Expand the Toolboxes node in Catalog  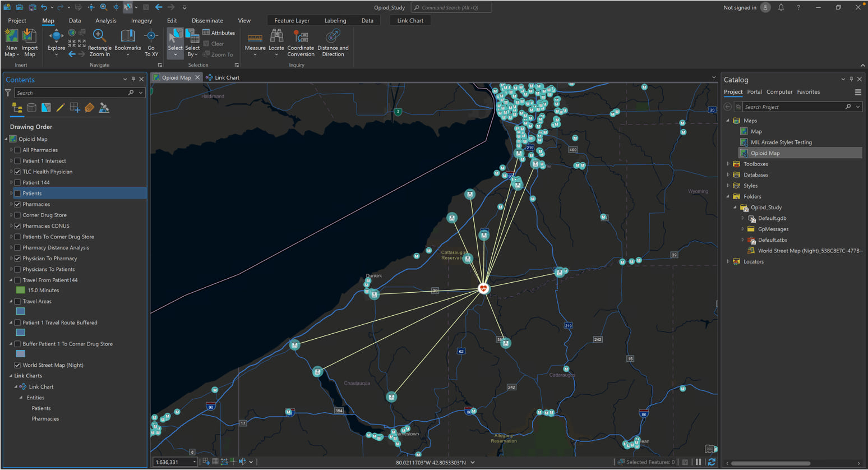coord(728,164)
